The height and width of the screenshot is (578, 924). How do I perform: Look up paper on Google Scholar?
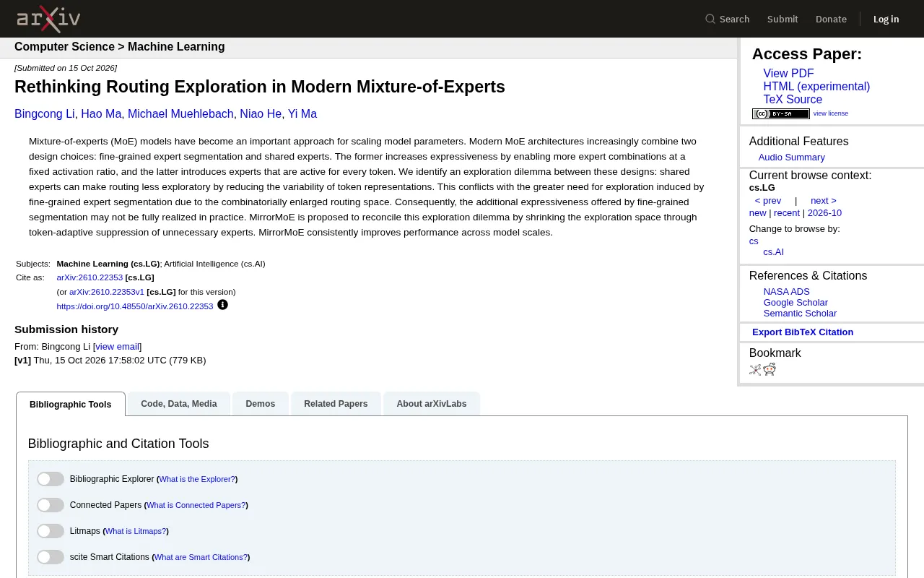[796, 303]
